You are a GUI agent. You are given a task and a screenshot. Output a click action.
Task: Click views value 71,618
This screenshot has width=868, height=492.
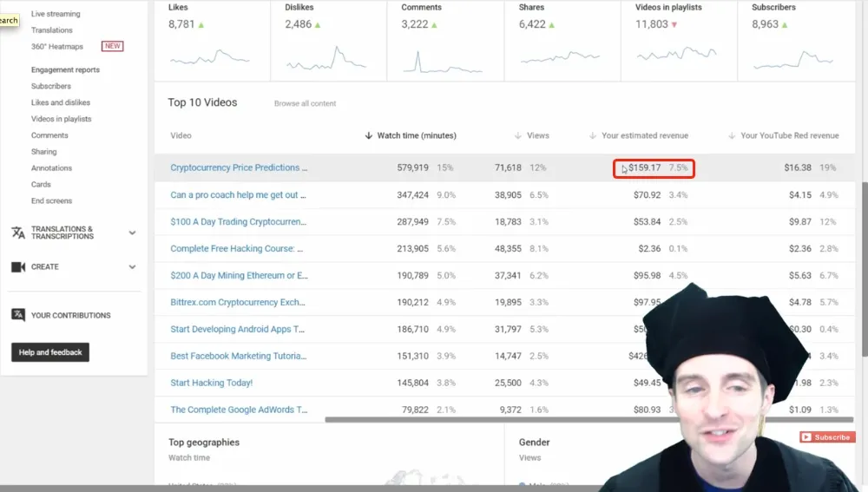(x=508, y=167)
